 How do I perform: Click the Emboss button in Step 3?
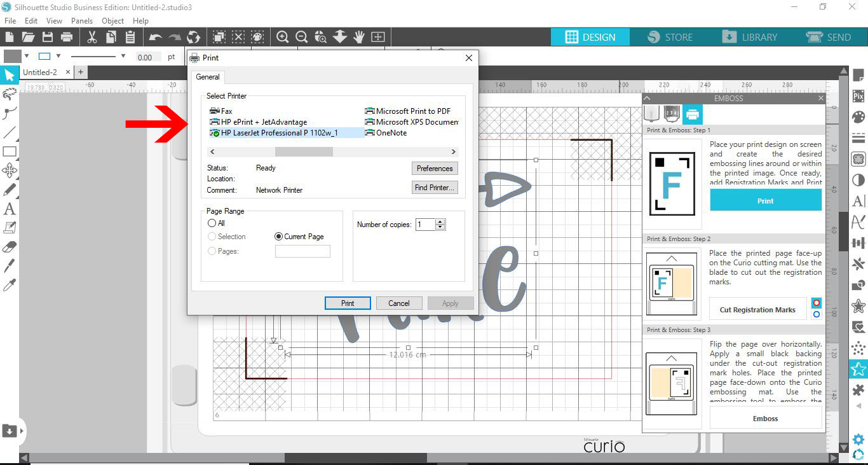(766, 419)
